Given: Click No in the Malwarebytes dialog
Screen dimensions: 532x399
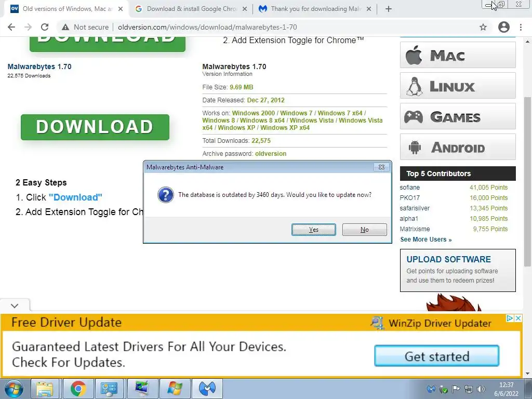Looking at the screenshot, I should coord(364,229).
